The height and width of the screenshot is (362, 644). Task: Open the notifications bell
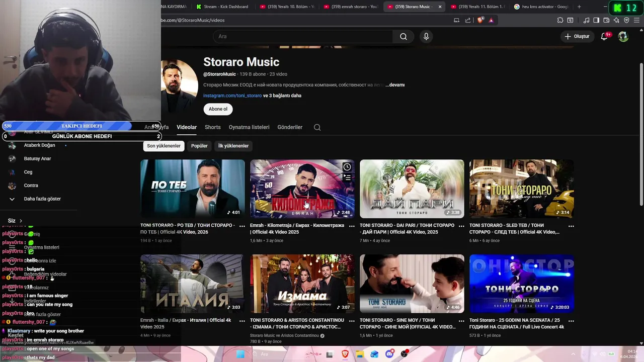605,36
